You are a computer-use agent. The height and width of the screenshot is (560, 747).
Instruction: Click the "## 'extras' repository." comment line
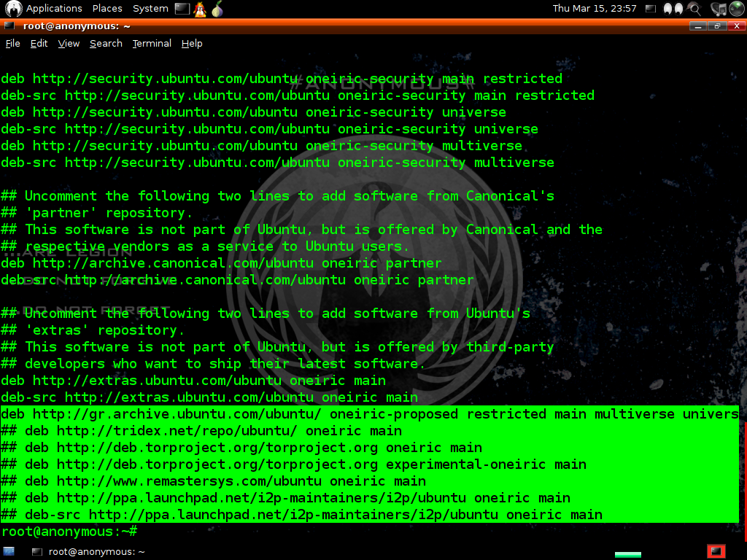pos(93,330)
